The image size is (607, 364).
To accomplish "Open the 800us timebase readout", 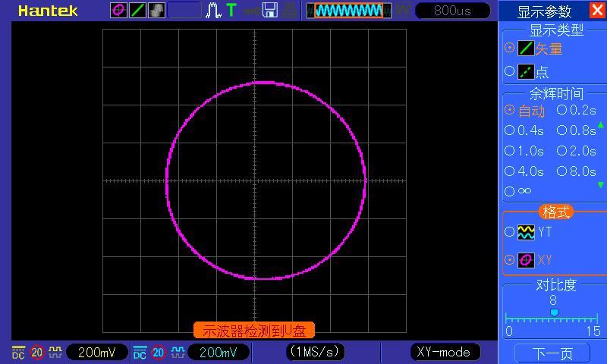I will point(453,11).
